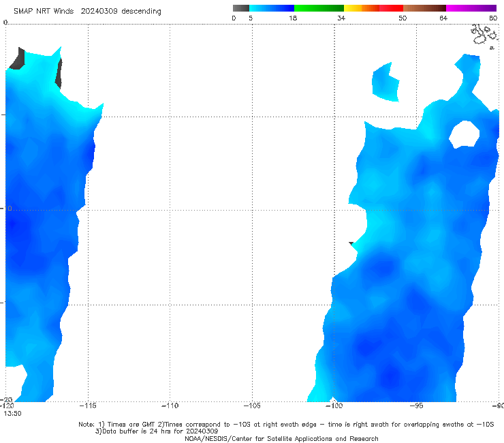Viewport: 504px width, 443px height.
Task: Click the '13:50' swath time label
Action: (x=12, y=414)
